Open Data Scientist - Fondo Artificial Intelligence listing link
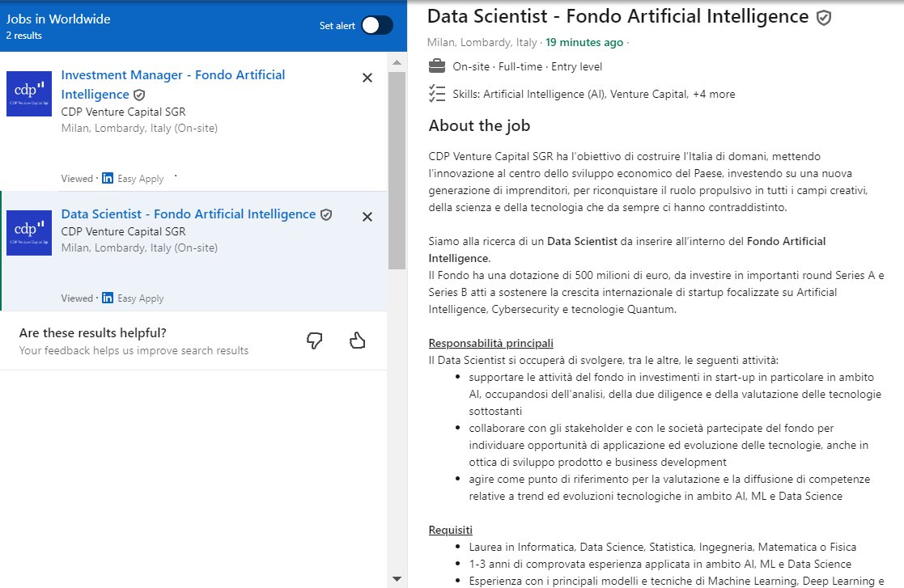This screenshot has height=588, width=904. (x=189, y=214)
